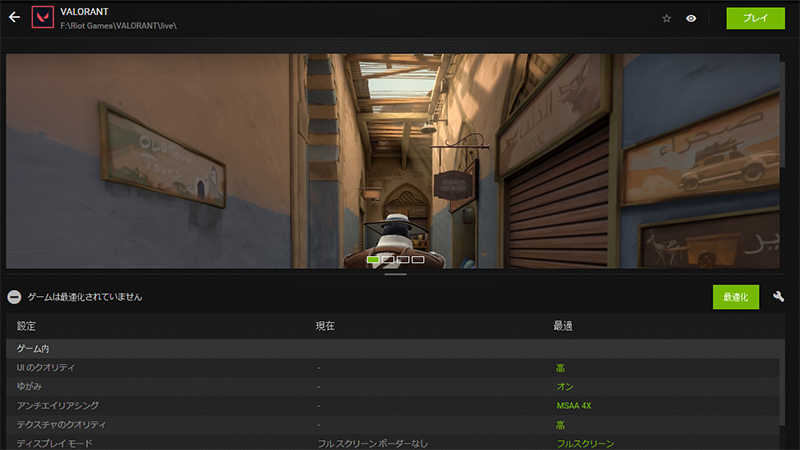Select the ディスプレイ モード setting row
Screen dimensions: 800x450
pos(392,443)
